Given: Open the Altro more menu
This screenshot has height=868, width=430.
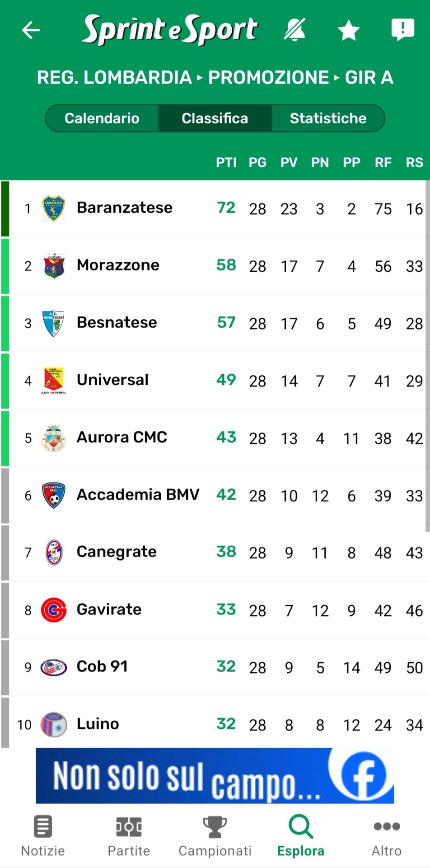Looking at the screenshot, I should (x=387, y=836).
